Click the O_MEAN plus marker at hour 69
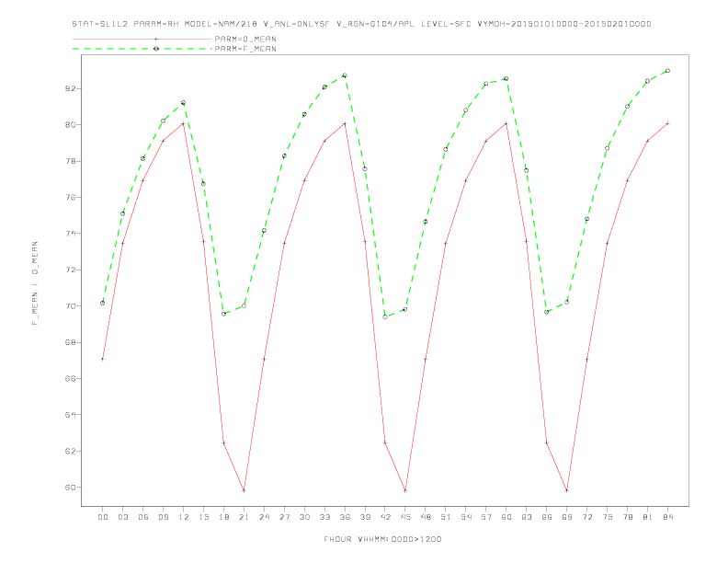Image resolution: width=728 pixels, height=563 pixels. [x=566, y=490]
